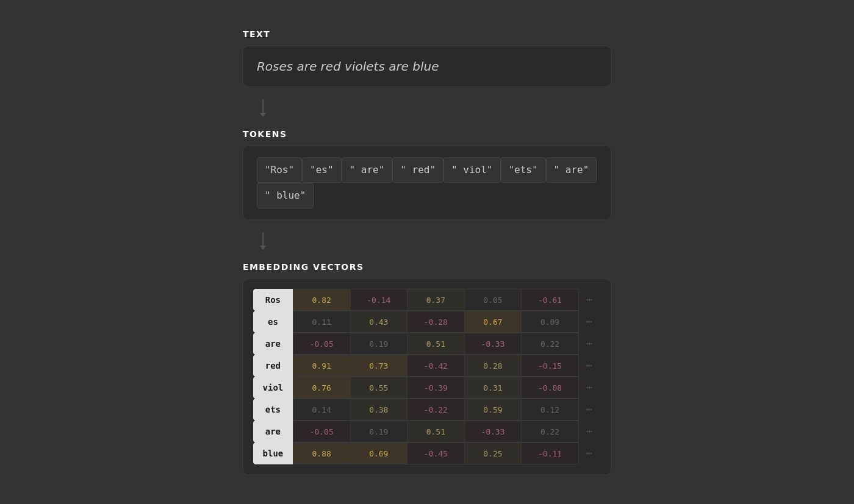Click the ellipsis icon on the es embedding row
This screenshot has height=504, width=854.
[589, 322]
